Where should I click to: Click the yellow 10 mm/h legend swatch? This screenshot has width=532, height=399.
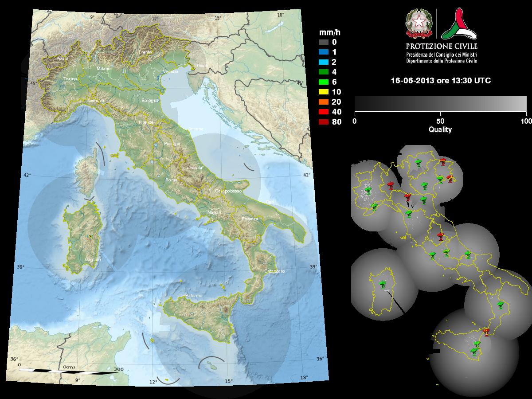323,92
